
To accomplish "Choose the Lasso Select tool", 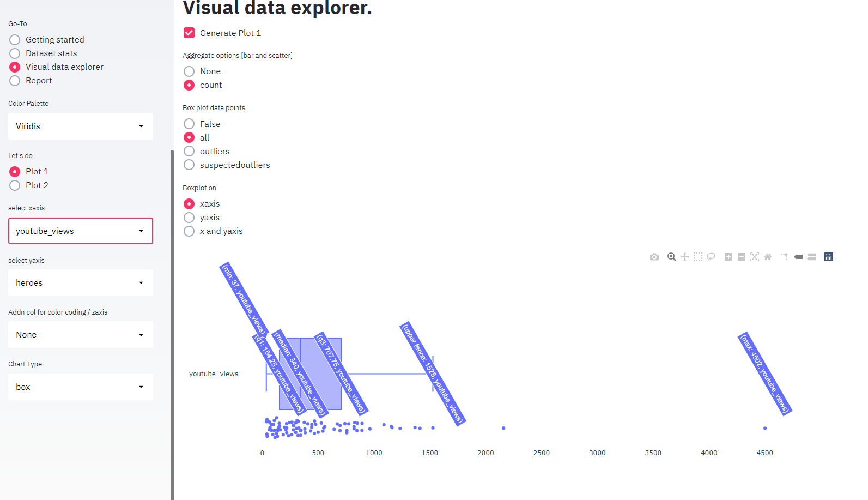I will [x=711, y=257].
